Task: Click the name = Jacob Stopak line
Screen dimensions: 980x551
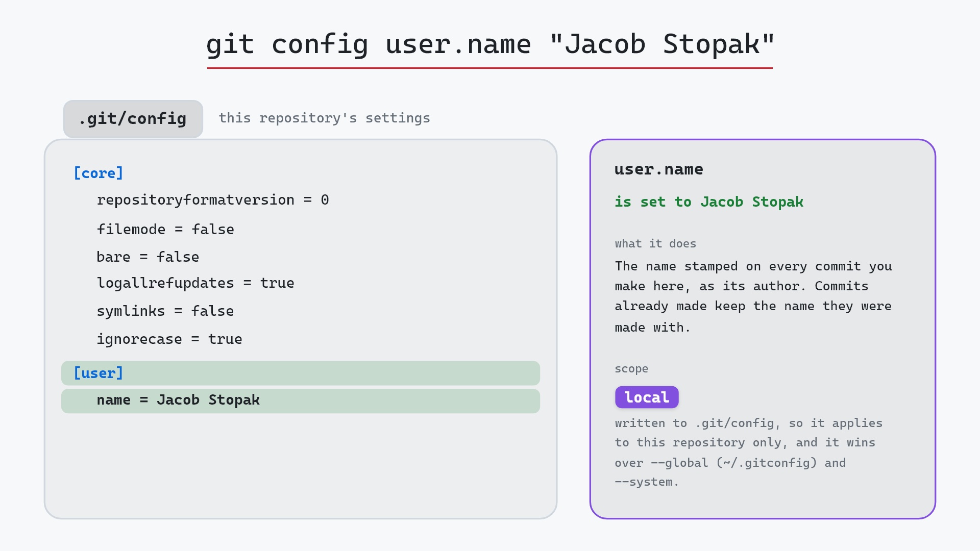Action: pyautogui.click(x=301, y=401)
